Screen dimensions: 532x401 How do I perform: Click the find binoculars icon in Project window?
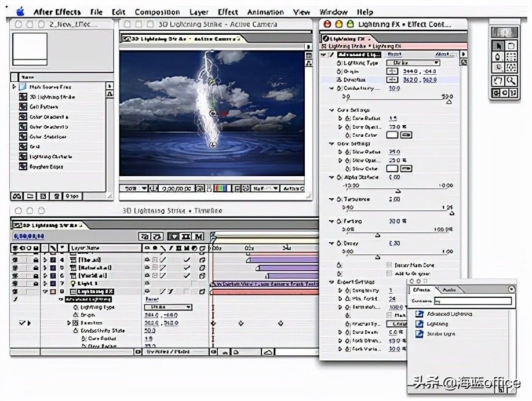click(x=17, y=196)
